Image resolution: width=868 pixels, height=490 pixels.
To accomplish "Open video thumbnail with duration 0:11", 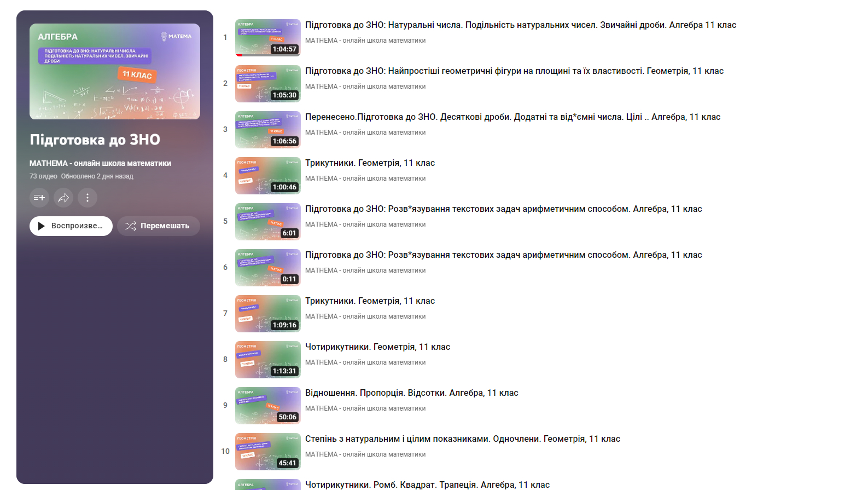I will [x=268, y=268].
